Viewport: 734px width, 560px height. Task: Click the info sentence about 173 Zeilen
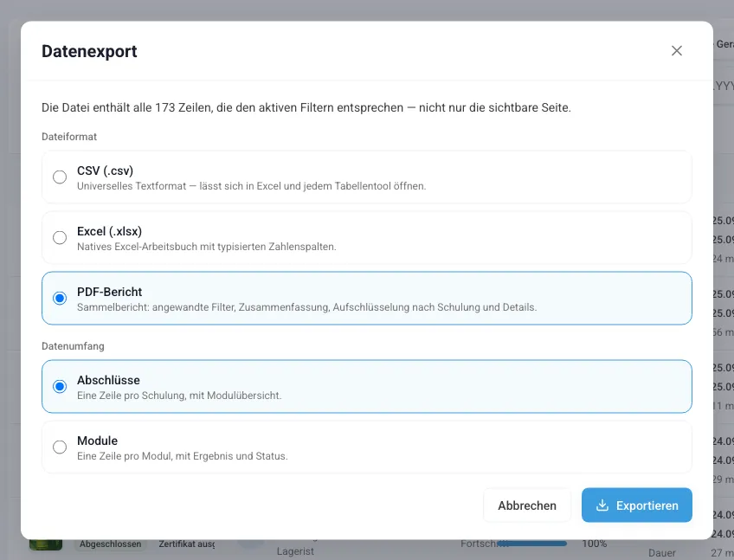click(x=306, y=107)
